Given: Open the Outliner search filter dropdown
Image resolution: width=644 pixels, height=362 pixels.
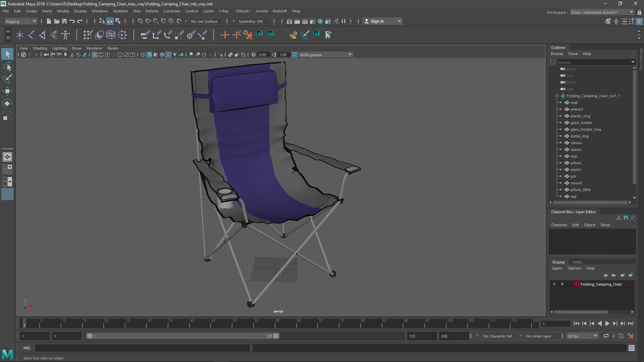Looking at the screenshot, I should (x=633, y=62).
